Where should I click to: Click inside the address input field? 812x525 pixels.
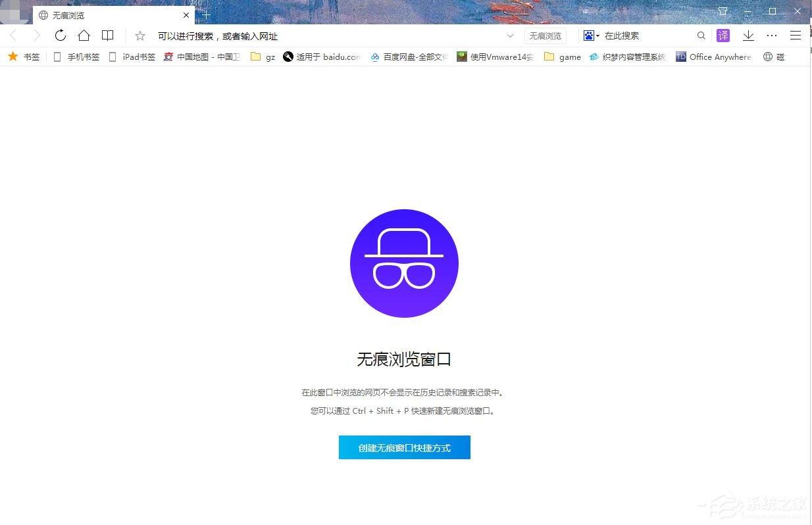tap(296, 36)
